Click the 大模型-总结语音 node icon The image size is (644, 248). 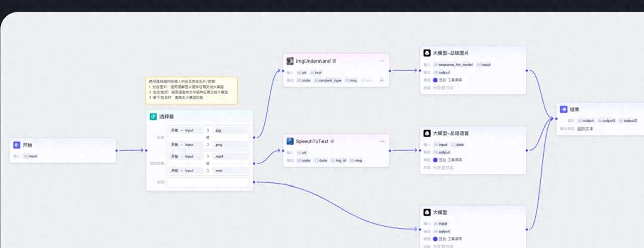(427, 133)
